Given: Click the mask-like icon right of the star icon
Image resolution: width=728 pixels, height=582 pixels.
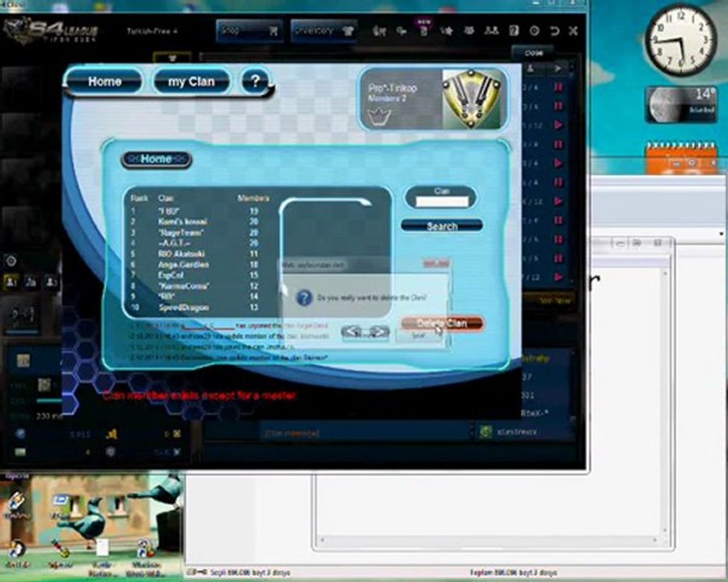Looking at the screenshot, I should point(469,31).
